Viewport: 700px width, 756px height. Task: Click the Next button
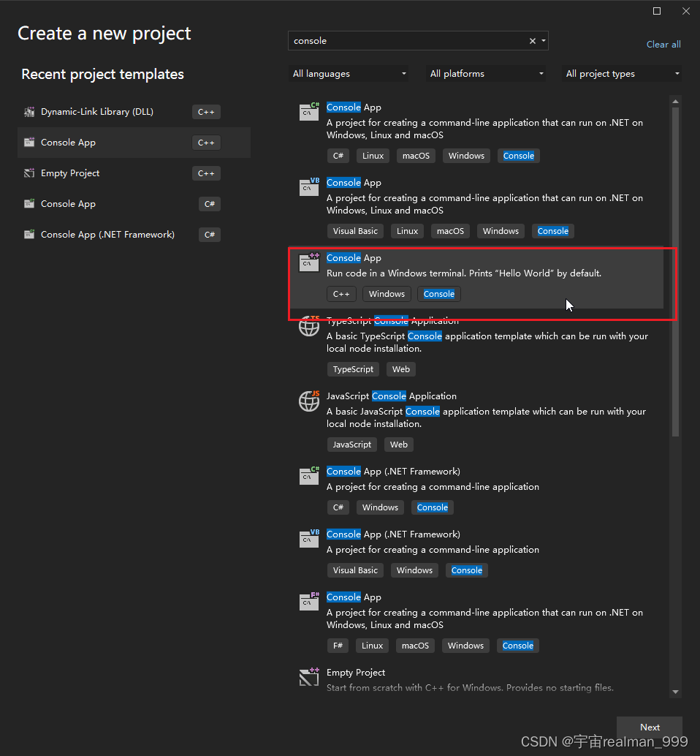tap(650, 727)
